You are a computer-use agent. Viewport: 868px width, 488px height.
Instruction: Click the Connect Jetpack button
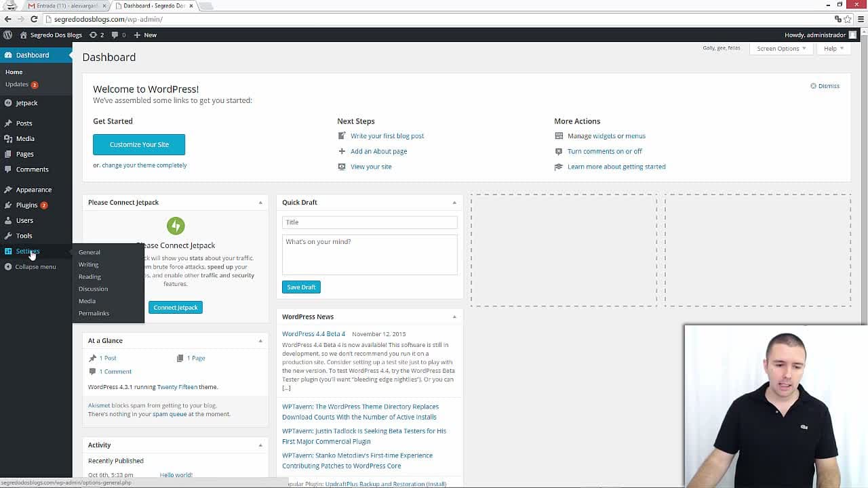coord(176,308)
